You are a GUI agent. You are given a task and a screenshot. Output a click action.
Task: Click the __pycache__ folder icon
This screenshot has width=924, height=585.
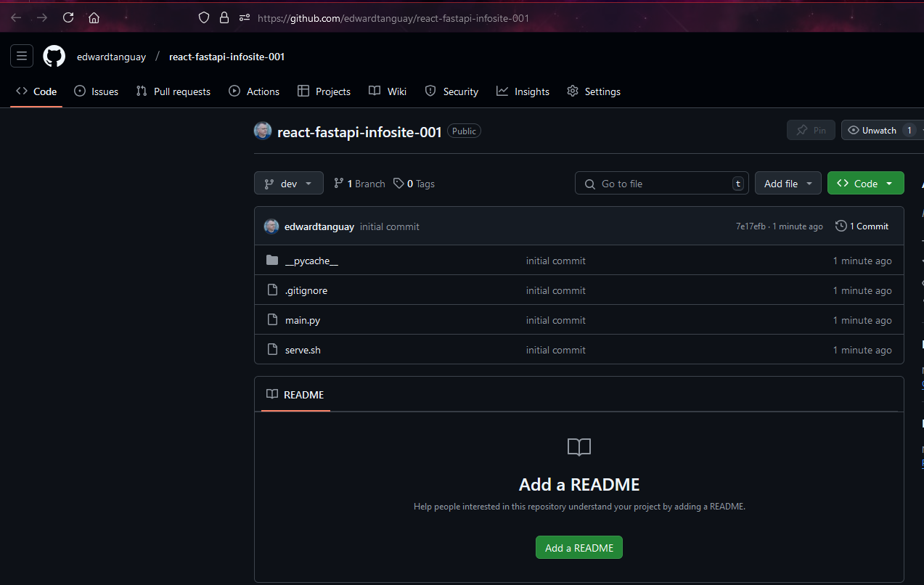(x=272, y=261)
